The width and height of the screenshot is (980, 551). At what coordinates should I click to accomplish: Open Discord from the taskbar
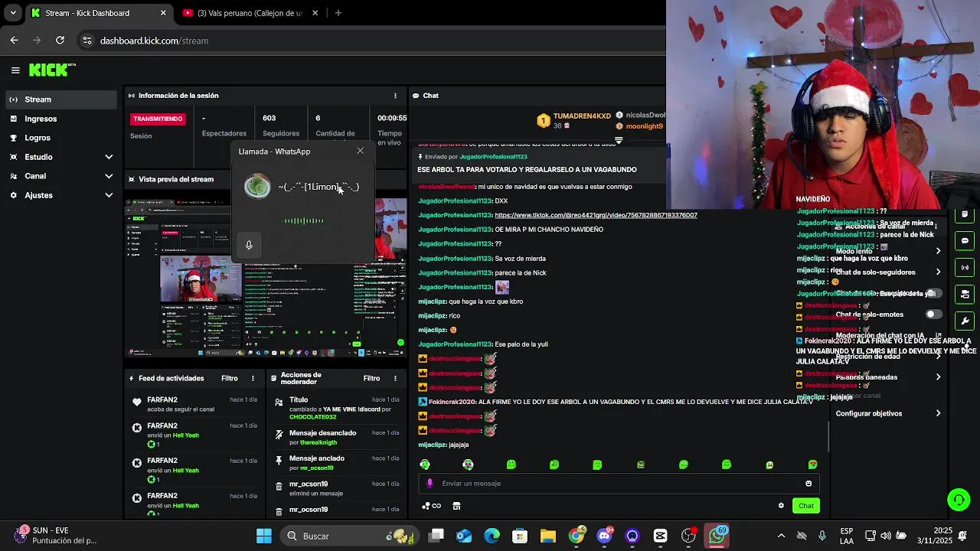click(604, 536)
